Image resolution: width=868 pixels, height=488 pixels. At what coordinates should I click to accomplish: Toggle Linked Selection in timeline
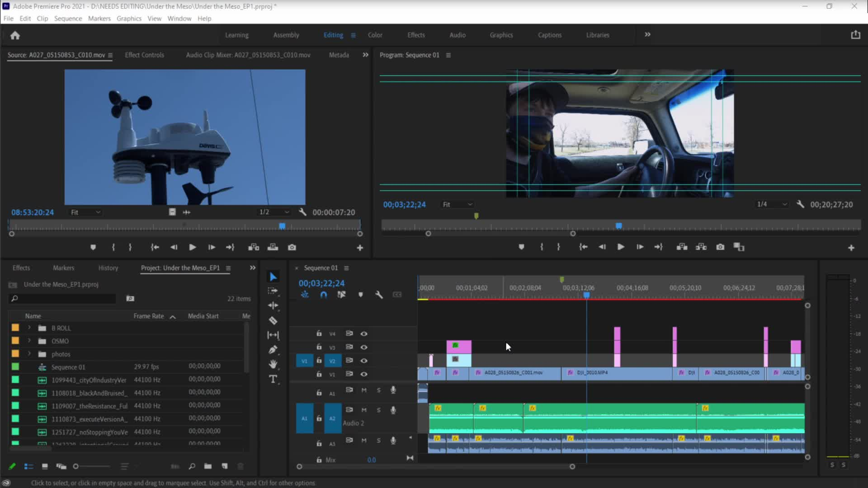point(341,295)
